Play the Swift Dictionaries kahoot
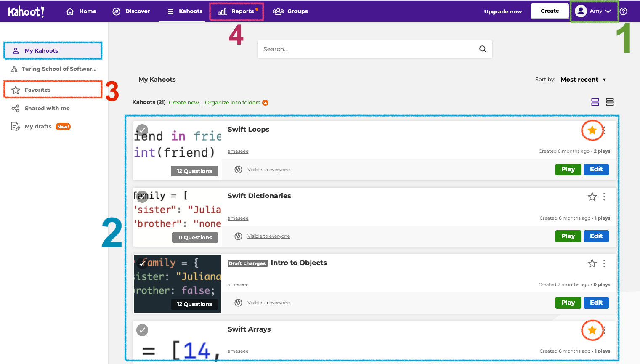Viewport: 640px width, 364px height. (x=568, y=236)
